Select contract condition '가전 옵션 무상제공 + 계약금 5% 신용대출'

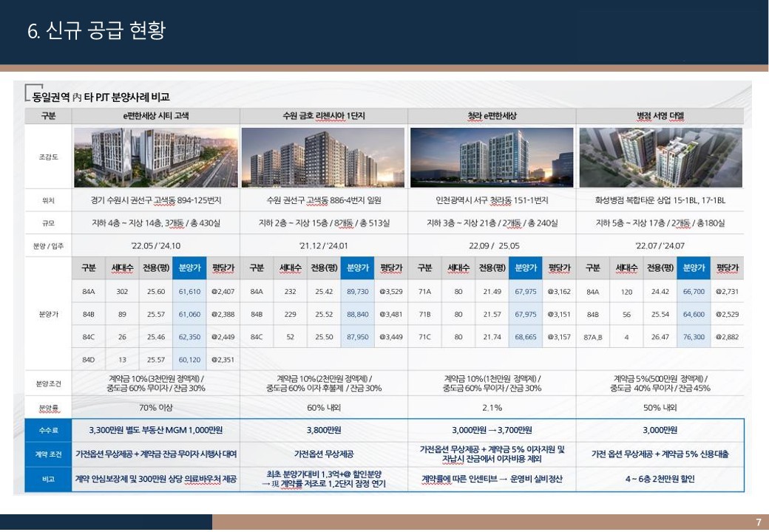click(660, 454)
